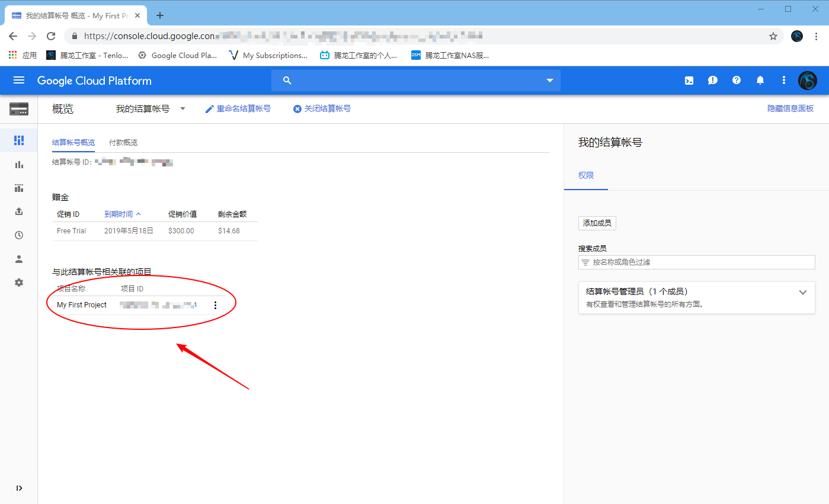Screen dimensions: 829x504
Task: Open the payment settings gear icon
Action: tap(19, 283)
